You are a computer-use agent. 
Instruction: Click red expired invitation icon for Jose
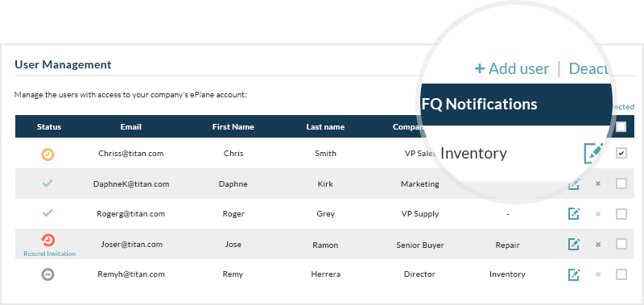click(x=48, y=240)
